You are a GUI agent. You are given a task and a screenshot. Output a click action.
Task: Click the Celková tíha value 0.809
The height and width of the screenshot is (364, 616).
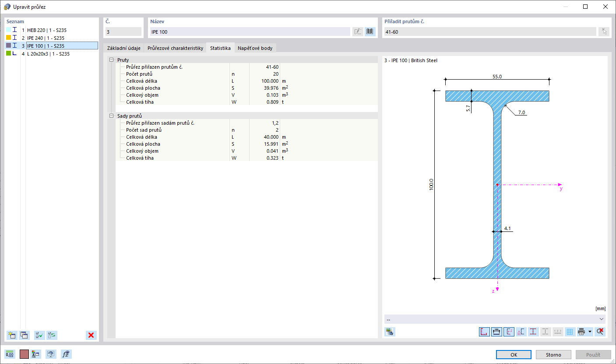[272, 102]
